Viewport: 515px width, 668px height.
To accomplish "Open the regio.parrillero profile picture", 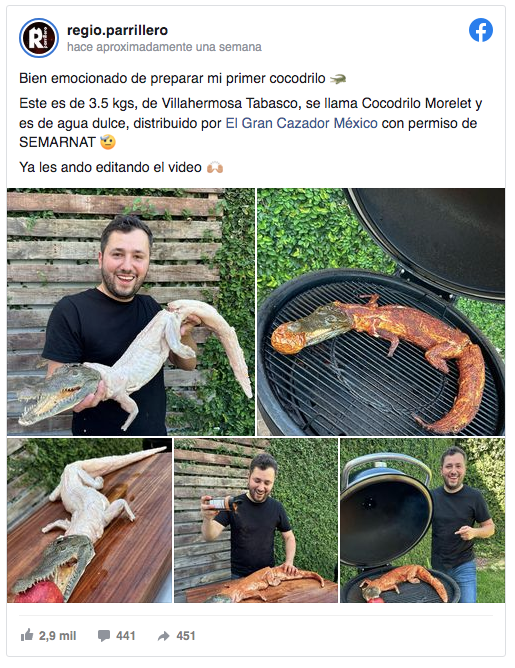I will (39, 38).
